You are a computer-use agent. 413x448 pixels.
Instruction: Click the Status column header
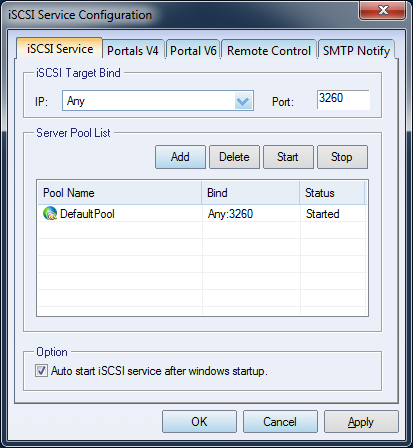coord(332,193)
